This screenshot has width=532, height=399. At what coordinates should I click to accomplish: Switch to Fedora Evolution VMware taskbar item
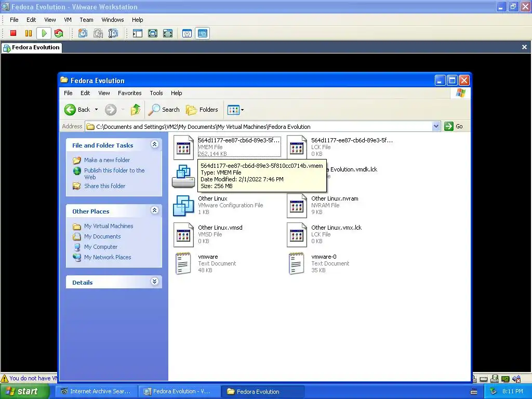[179, 391]
